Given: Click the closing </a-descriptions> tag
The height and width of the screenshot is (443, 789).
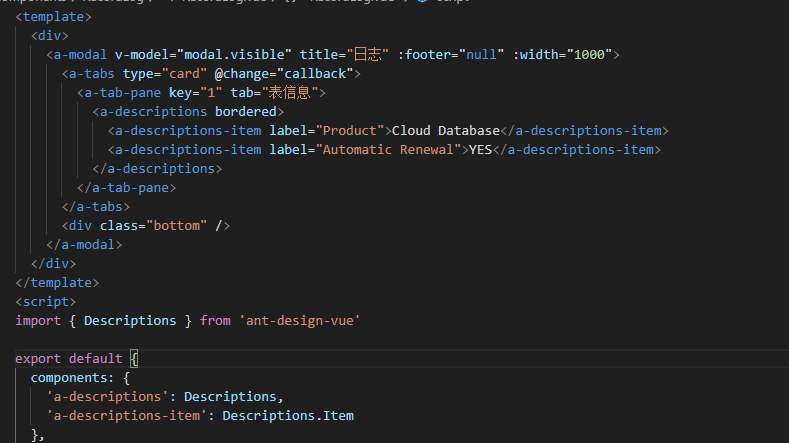Looking at the screenshot, I should 157,169.
